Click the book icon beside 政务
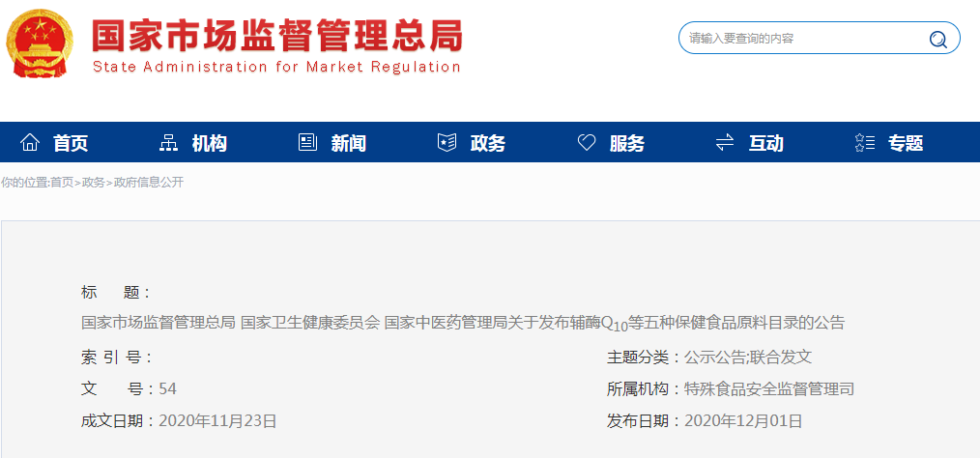 447,143
